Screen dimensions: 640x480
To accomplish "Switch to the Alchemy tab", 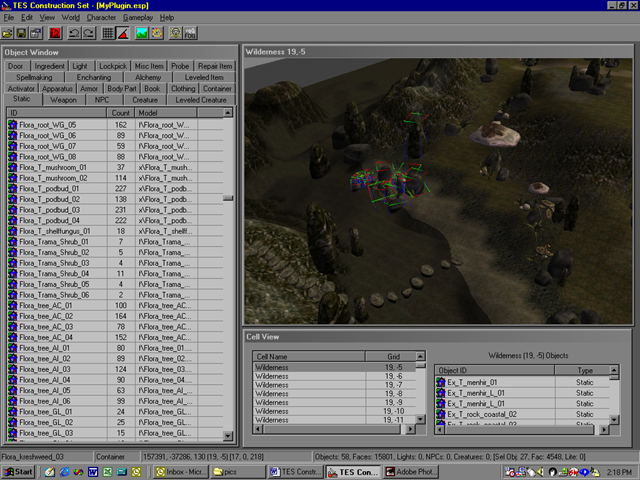I will coord(148,77).
